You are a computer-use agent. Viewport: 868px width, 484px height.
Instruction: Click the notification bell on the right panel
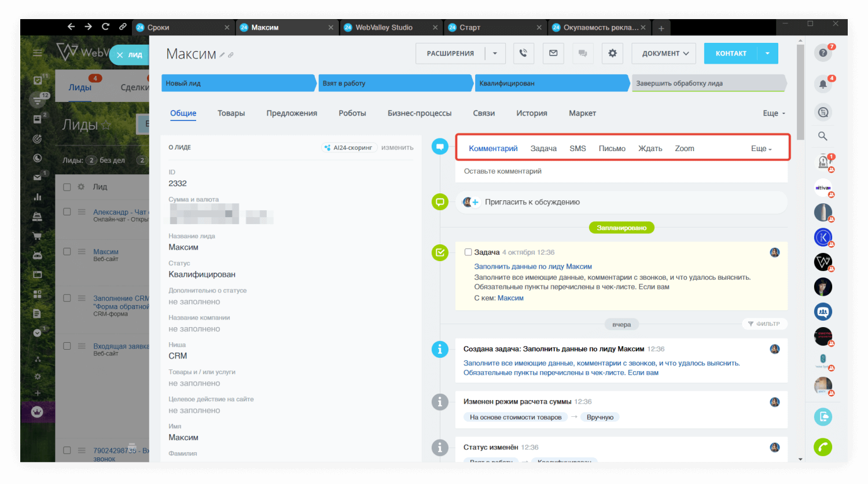(x=823, y=83)
